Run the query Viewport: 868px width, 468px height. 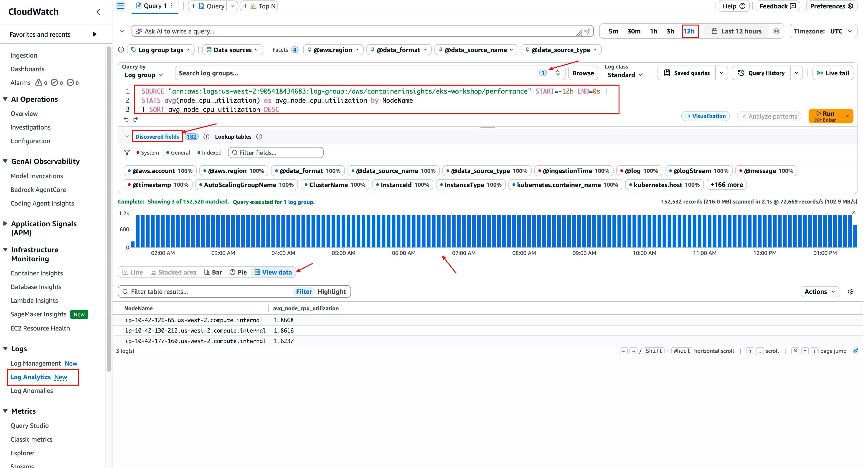[825, 116]
